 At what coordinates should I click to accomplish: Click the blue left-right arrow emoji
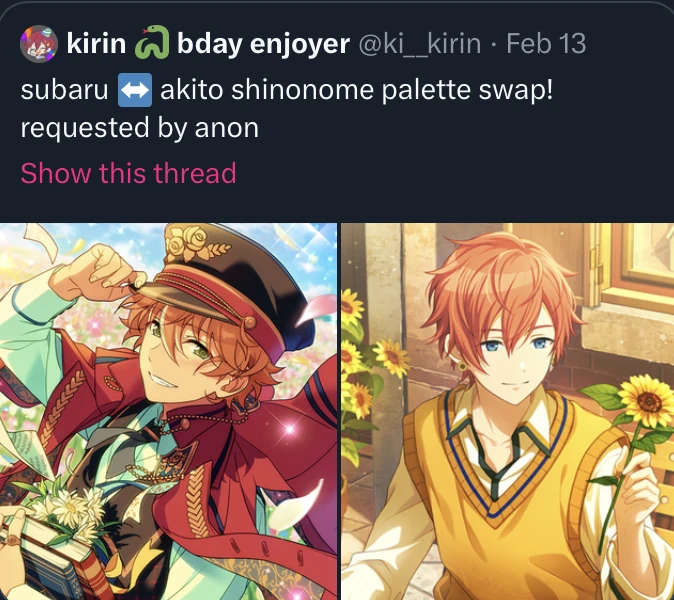(135, 90)
